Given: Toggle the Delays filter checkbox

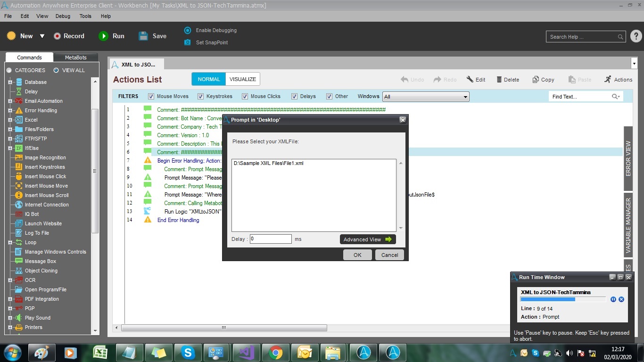Looking at the screenshot, I should point(294,96).
